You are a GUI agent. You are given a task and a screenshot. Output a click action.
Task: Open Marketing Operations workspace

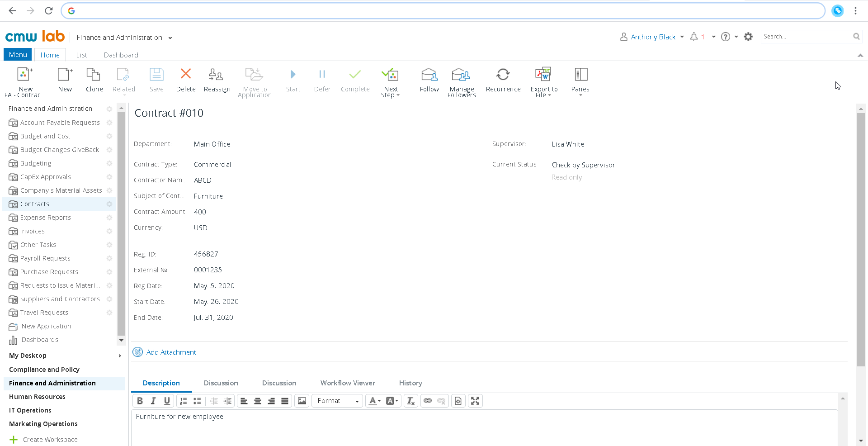(x=43, y=424)
